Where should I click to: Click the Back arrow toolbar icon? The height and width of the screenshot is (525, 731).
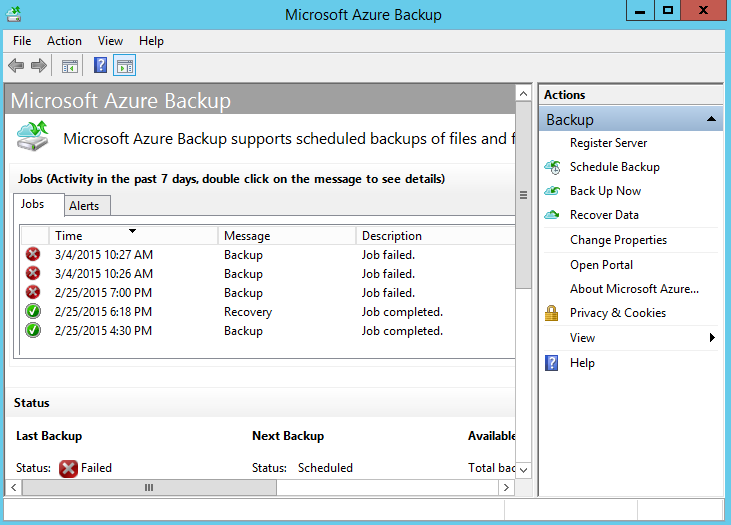pos(16,66)
